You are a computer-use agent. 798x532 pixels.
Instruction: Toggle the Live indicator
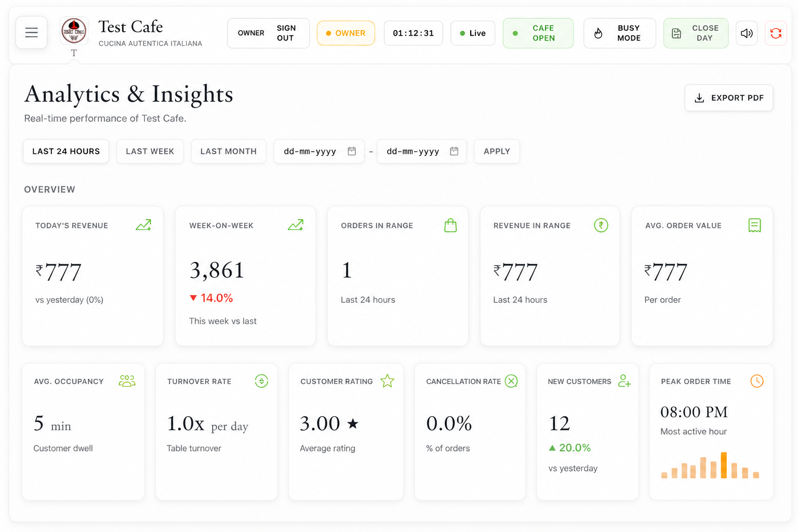(x=473, y=33)
